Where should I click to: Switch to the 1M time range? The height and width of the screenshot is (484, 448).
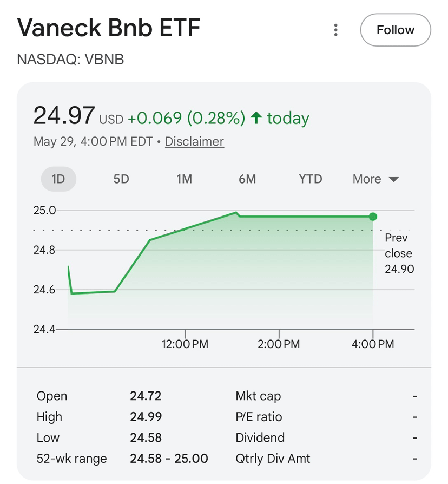point(184,179)
